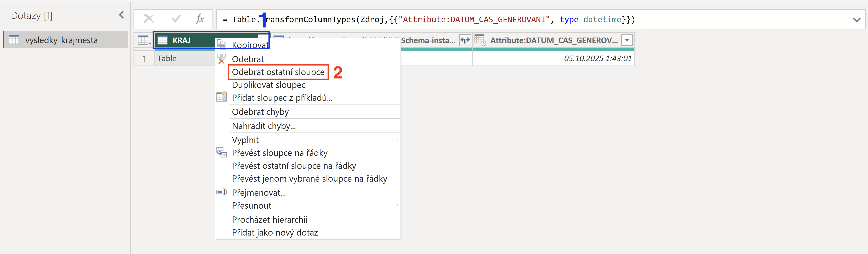Open filter dropdown of DATUM_CAS_GENEROV column
868x254 pixels.
[x=627, y=40]
